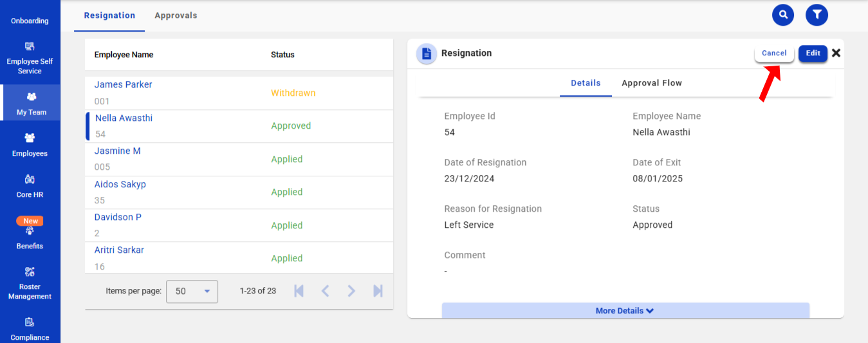The width and height of the screenshot is (868, 343).
Task: Open Jasmine M resignation record
Action: (x=118, y=151)
